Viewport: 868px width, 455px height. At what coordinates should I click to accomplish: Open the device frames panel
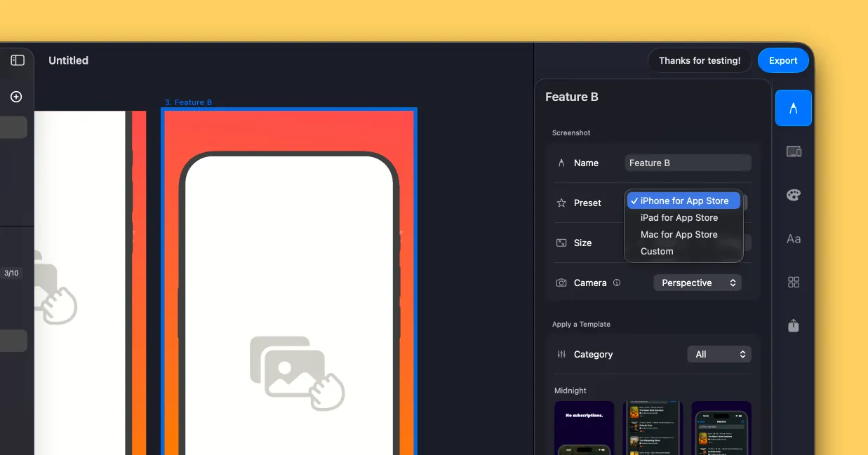[793, 151]
